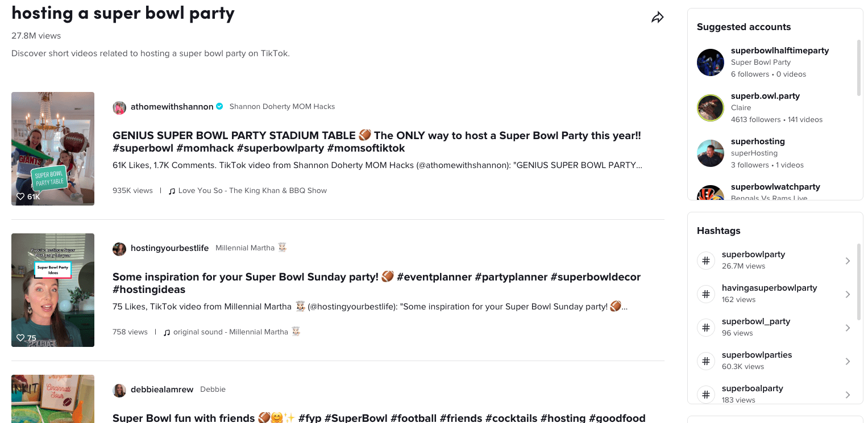The height and width of the screenshot is (423, 868).
Task: Select the hashtag icon beside superbowlparty
Action: click(x=706, y=260)
